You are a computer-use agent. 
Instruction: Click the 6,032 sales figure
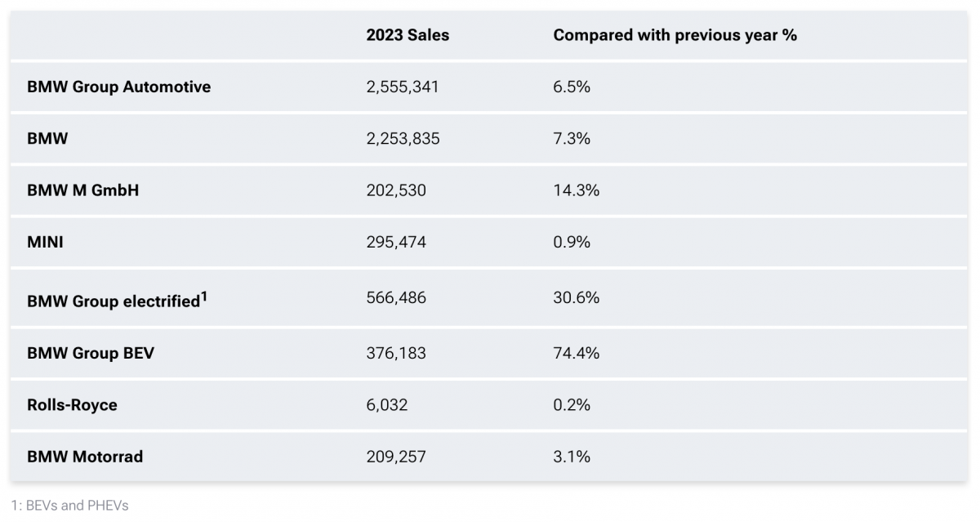click(387, 404)
